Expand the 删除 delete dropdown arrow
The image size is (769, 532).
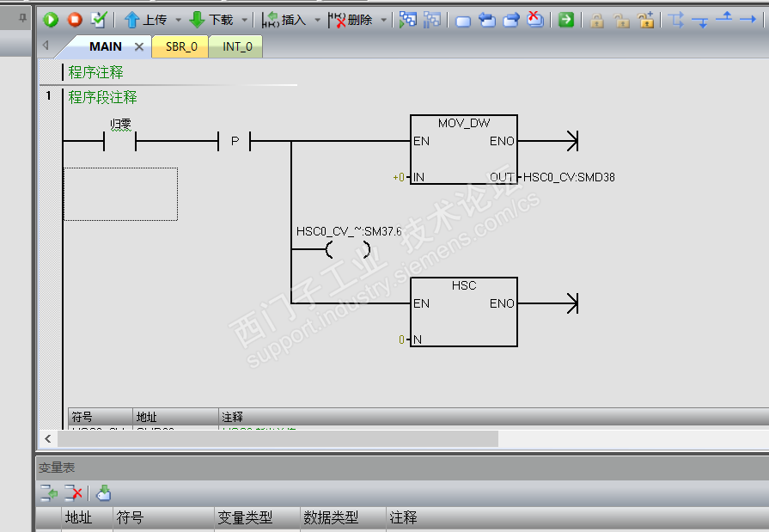(383, 20)
